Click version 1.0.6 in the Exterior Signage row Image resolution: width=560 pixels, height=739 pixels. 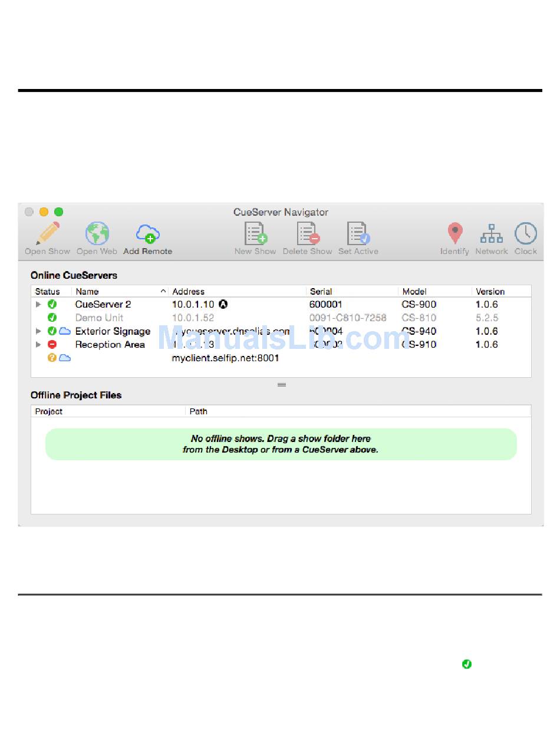pyautogui.click(x=487, y=331)
